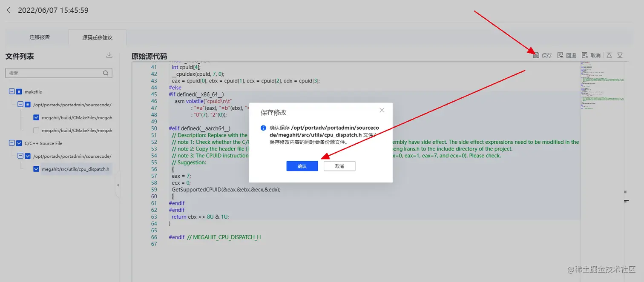Click the makefile tree label
Screen dimensions: 644x282
pos(33,92)
